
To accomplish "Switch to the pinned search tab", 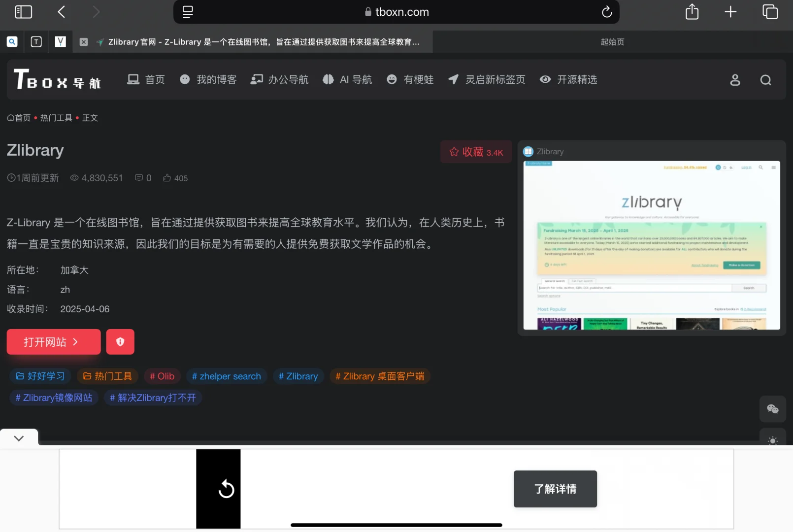I will click(12, 42).
